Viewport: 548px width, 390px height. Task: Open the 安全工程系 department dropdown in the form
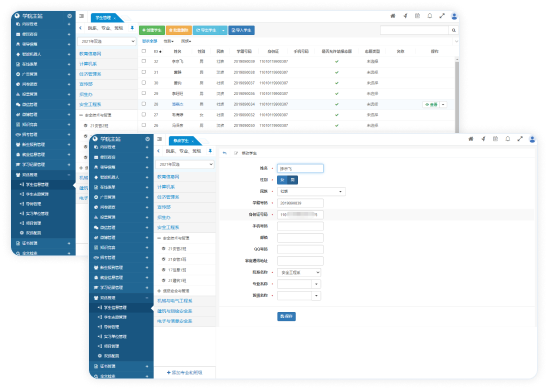click(x=299, y=272)
